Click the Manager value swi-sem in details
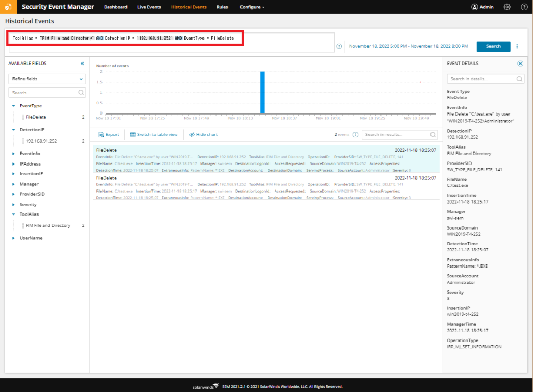Screen dimensions: 533x392 pos(455,218)
